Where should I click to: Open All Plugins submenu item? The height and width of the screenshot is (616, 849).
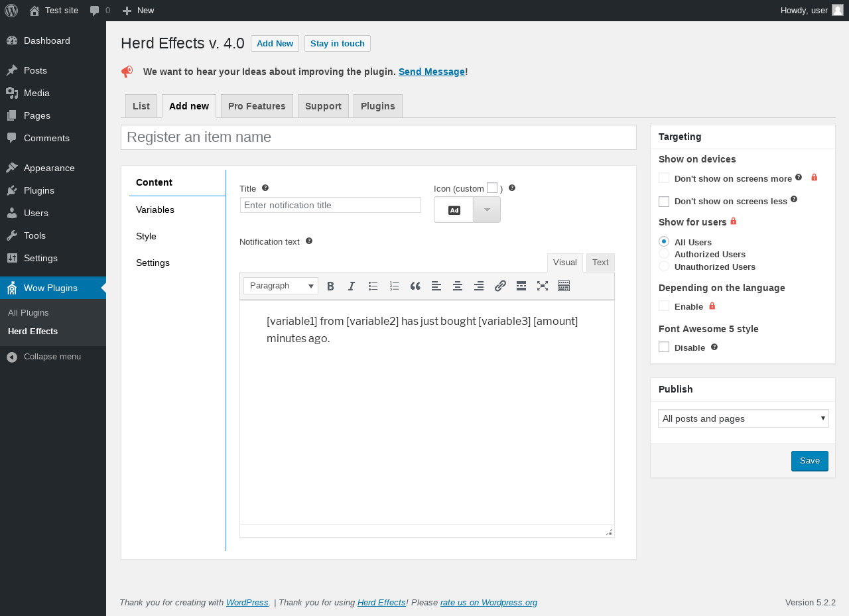[x=29, y=312]
